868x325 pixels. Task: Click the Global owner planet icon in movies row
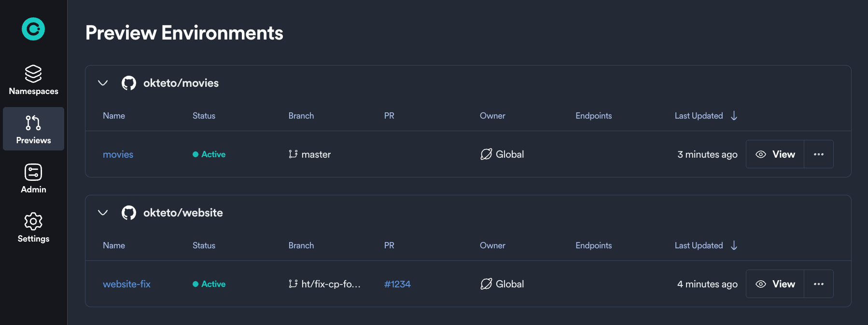(x=485, y=154)
